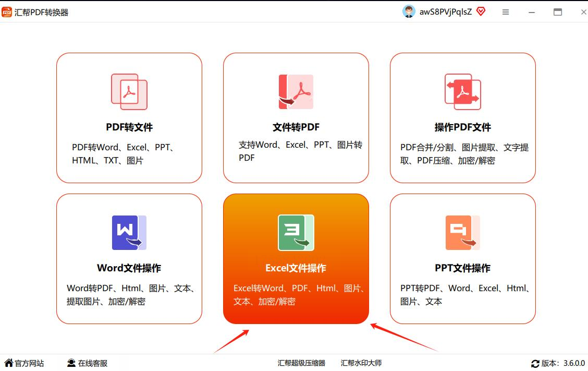Click the version 3.6.0.0 text

click(x=563, y=363)
